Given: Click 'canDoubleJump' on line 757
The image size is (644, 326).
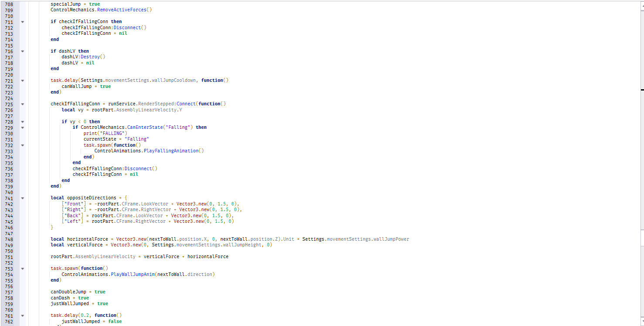Looking at the screenshot, I should pos(68,292).
